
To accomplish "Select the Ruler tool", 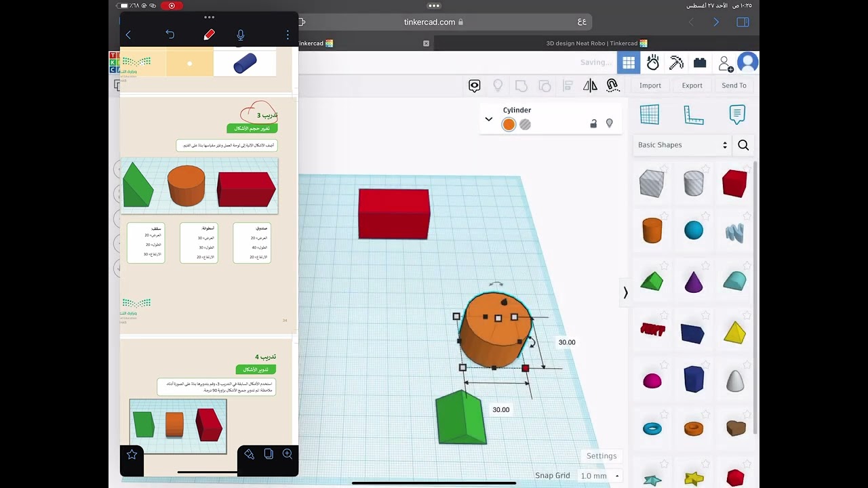I will [693, 115].
